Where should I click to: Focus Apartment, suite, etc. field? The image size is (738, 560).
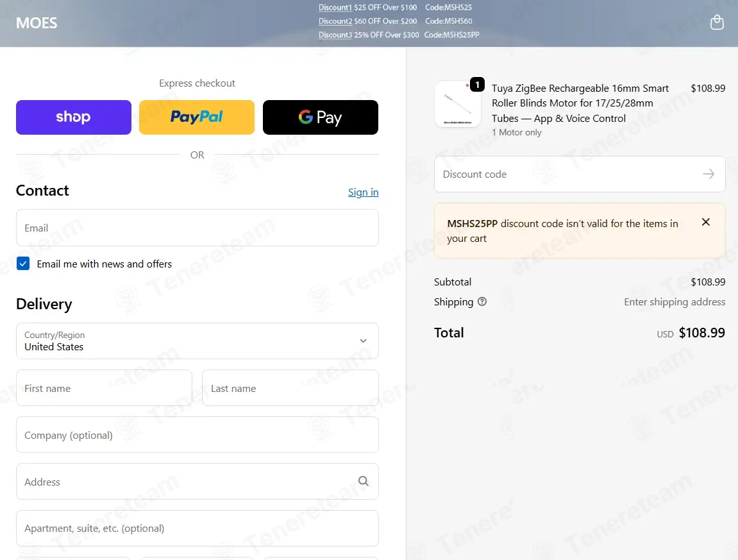197,529
